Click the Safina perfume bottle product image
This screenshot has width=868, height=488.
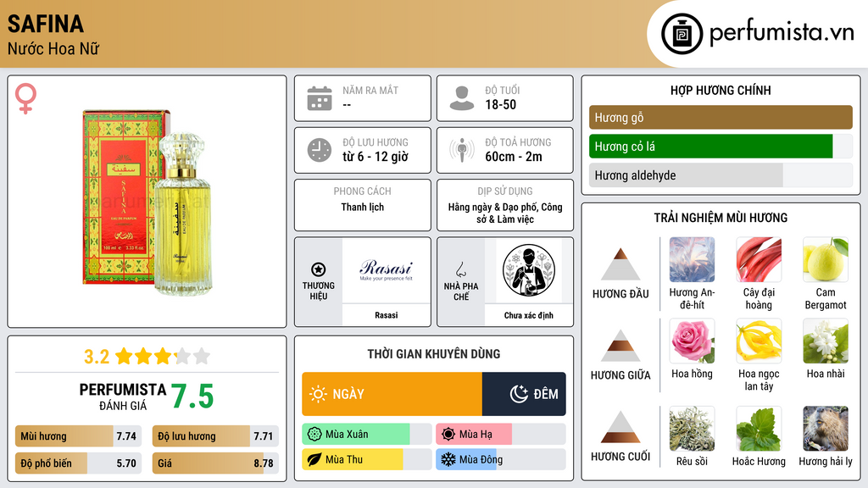pyautogui.click(x=147, y=202)
